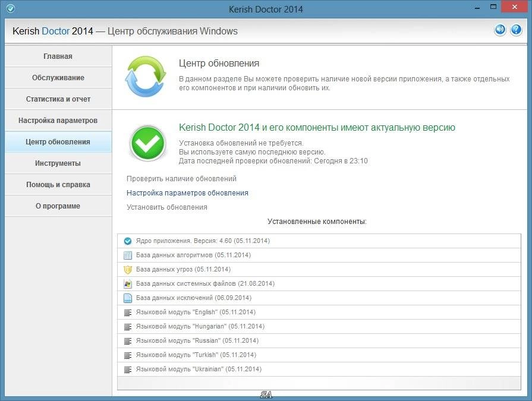Select База данных угроз row

[319, 270]
